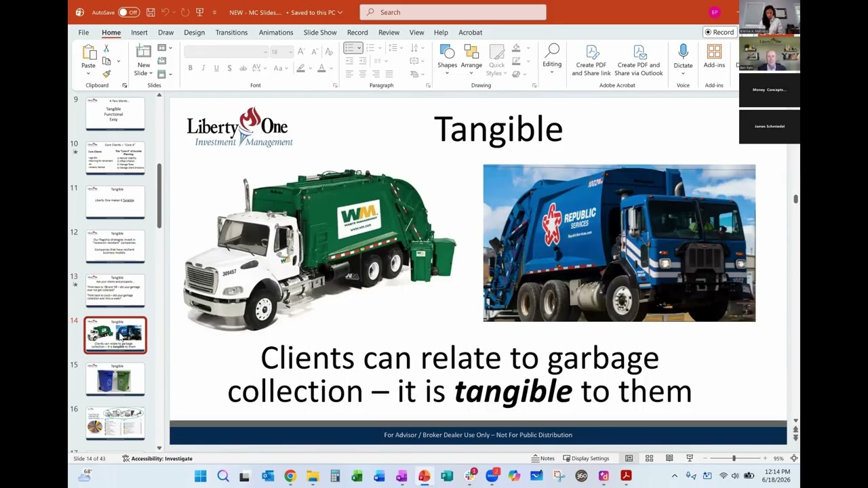Open the font name combo box
This screenshot has width=868, height=488.
(x=226, y=52)
